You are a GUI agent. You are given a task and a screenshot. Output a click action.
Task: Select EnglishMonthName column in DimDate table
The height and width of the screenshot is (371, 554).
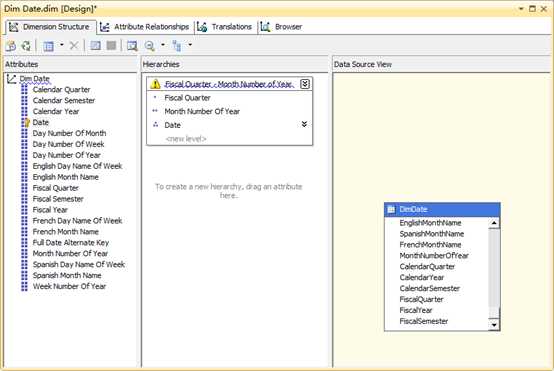pyautogui.click(x=430, y=223)
